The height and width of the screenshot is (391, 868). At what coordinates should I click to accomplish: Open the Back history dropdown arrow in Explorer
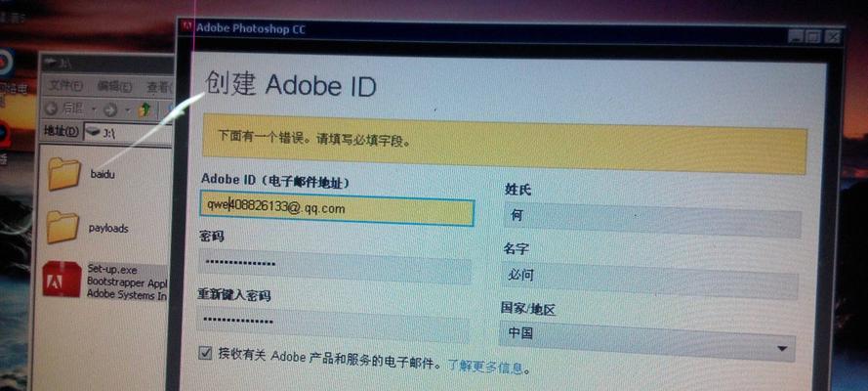(x=94, y=109)
